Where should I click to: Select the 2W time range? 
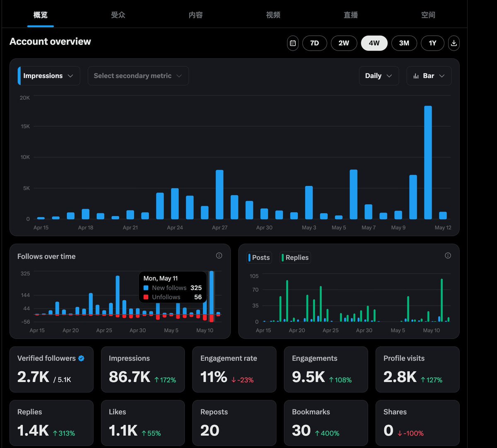coord(344,43)
